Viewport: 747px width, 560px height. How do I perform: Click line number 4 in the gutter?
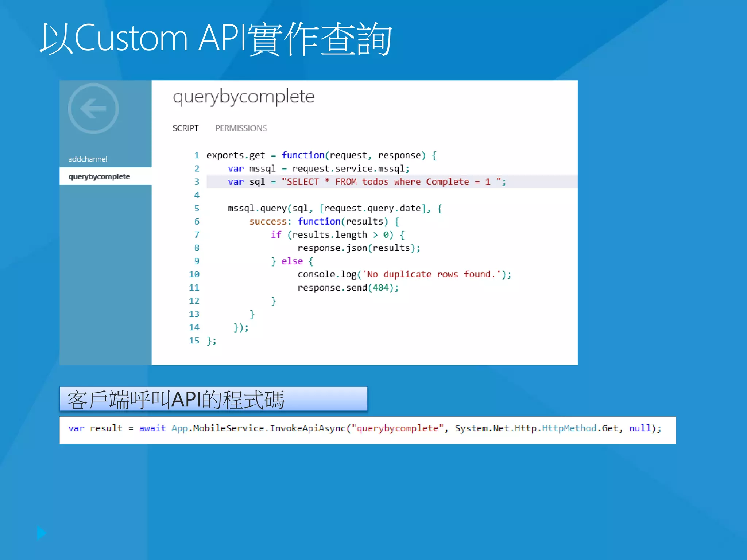197,195
